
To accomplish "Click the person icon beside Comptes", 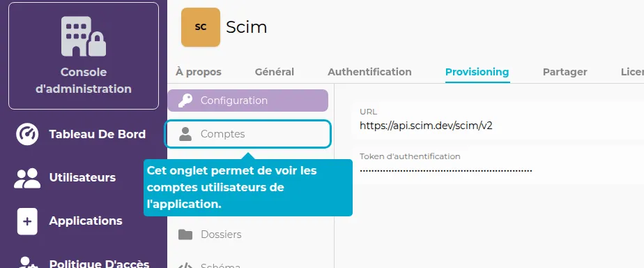I will (x=185, y=134).
